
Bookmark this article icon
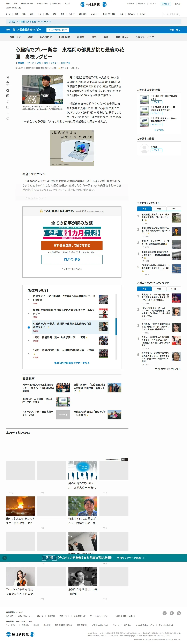pos(8,102)
